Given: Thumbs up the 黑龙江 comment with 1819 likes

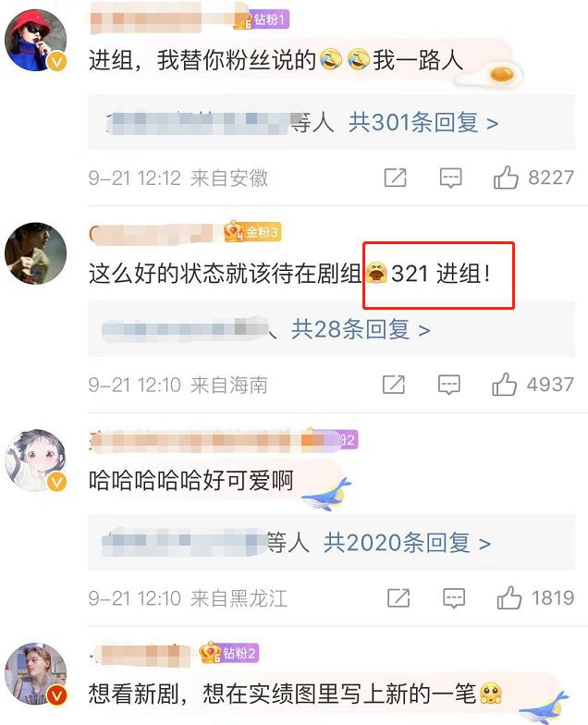Looking at the screenshot, I should [x=508, y=597].
